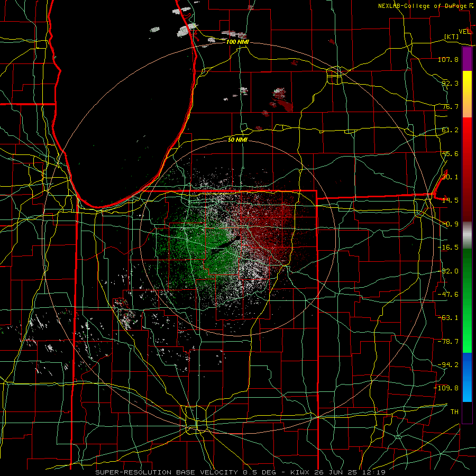Pick the gray near-zero color bar segment
This screenshot has width=476, height=476.
(x=467, y=235)
